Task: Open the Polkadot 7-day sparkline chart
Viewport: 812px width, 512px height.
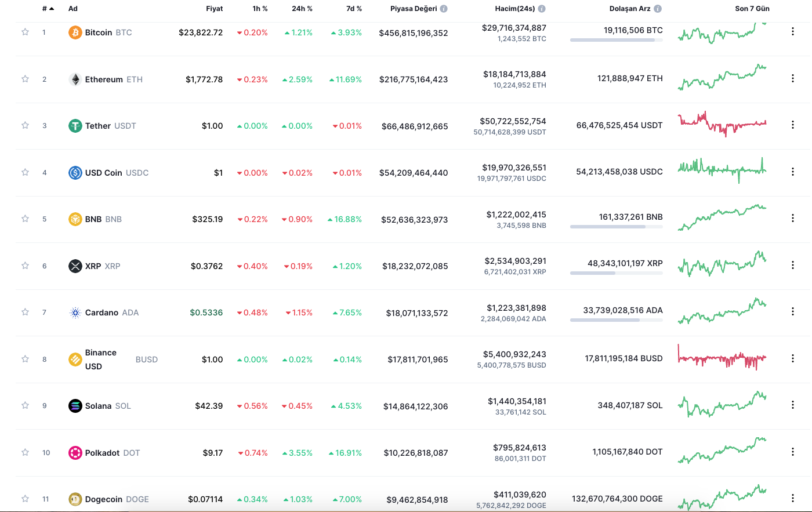Action: (722, 451)
